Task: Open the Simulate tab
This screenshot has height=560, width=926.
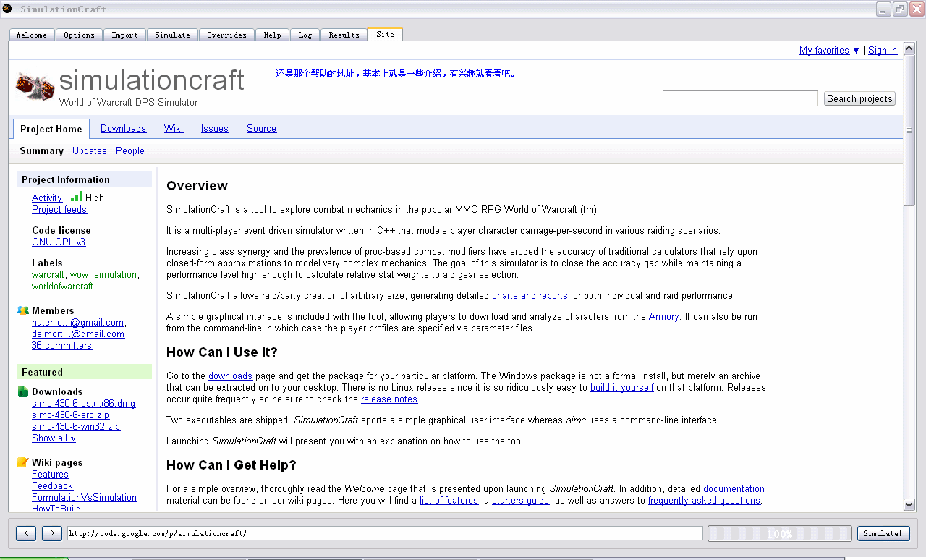Action: coord(172,35)
